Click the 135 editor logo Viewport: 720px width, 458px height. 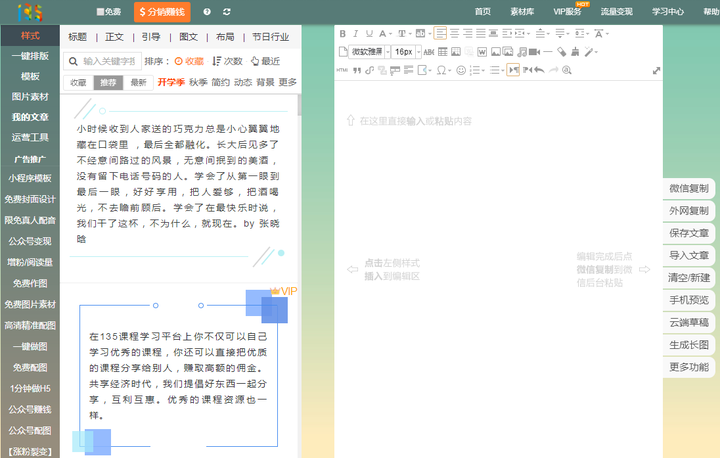coord(30,12)
